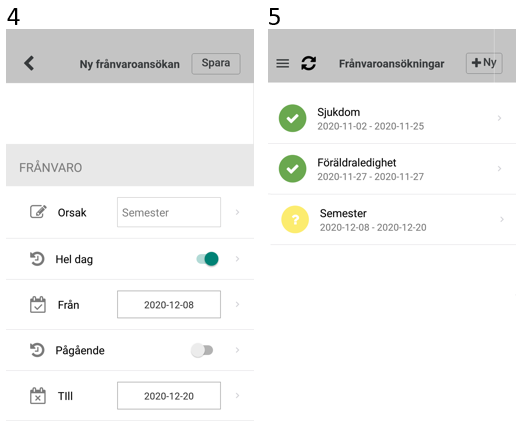The image size is (523, 440).
Task: Refresh the absence applications list
Action: tap(309, 63)
